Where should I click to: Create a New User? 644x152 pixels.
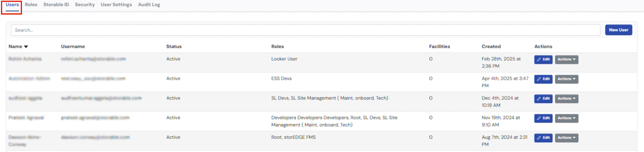pos(618,30)
